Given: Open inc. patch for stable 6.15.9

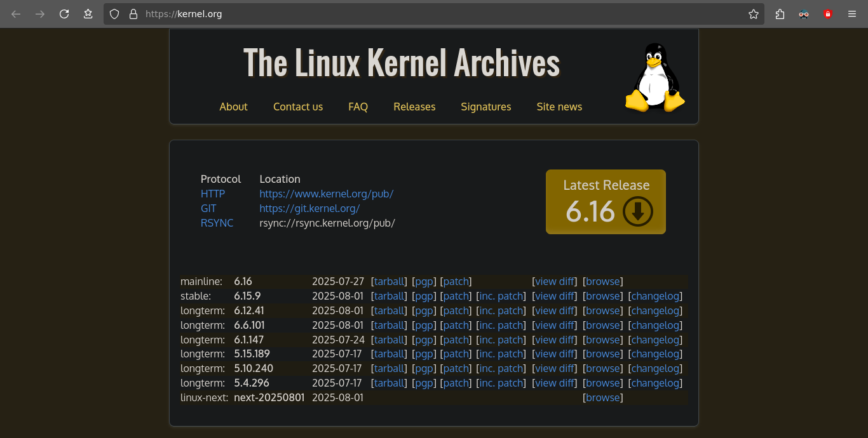Looking at the screenshot, I should (501, 296).
